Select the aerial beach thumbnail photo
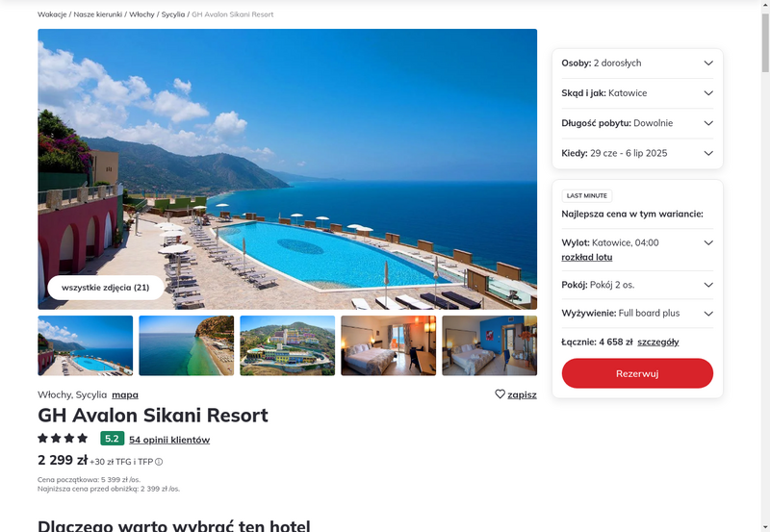The height and width of the screenshot is (532, 770). pyautogui.click(x=186, y=345)
